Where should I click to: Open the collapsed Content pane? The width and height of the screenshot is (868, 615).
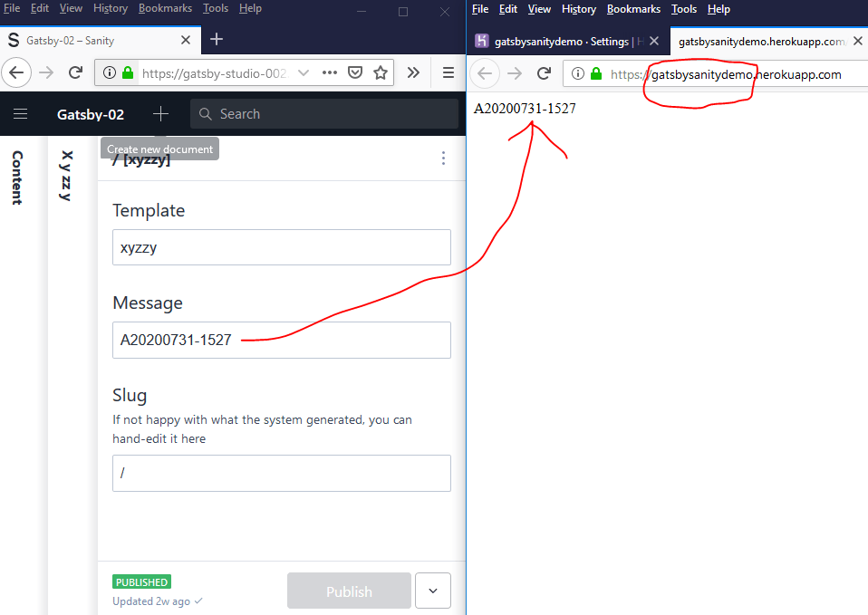pos(18,178)
